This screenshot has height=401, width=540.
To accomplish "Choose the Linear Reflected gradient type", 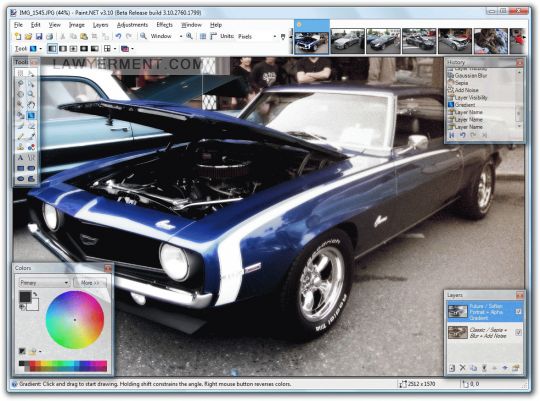I will [63, 49].
